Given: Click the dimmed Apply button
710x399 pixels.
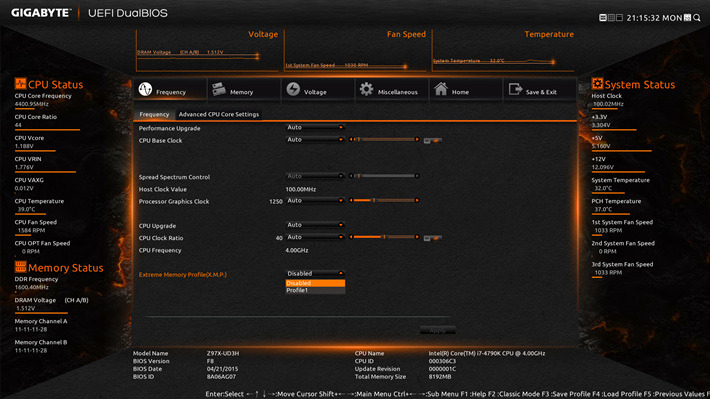Looking at the screenshot, I should point(437,331).
